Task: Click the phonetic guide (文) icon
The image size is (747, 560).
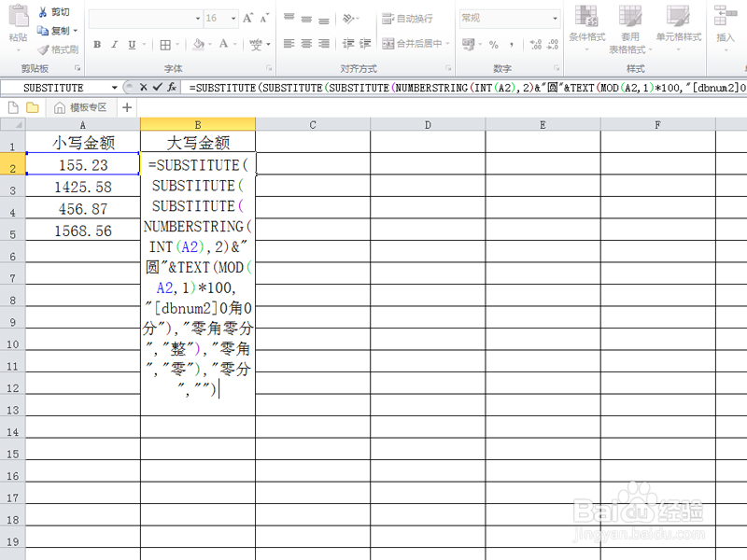Action: (x=256, y=44)
